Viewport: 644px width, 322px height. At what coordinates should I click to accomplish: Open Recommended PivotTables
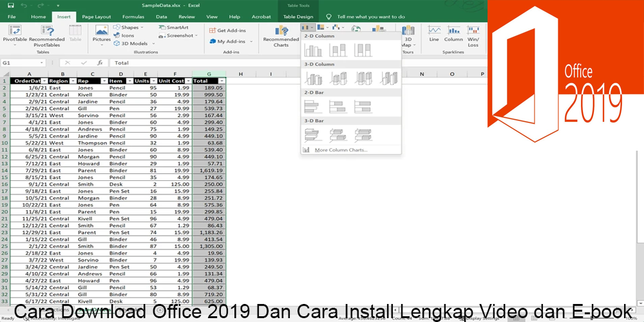[x=47, y=35]
